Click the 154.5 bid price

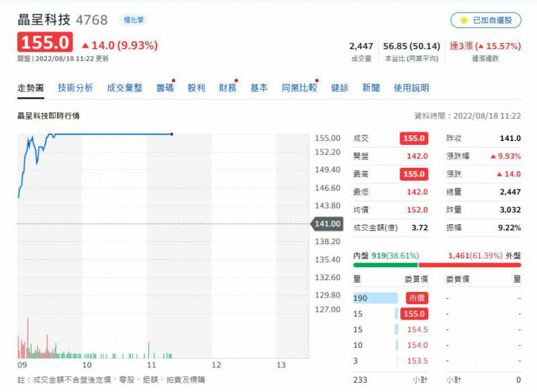(x=417, y=330)
